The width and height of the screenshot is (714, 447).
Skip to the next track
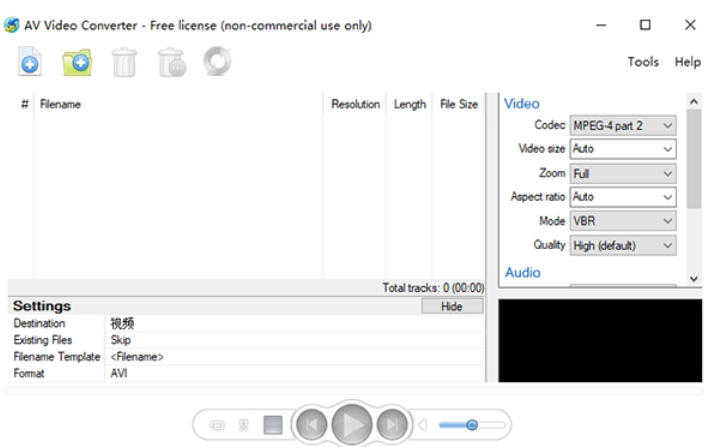(x=392, y=425)
